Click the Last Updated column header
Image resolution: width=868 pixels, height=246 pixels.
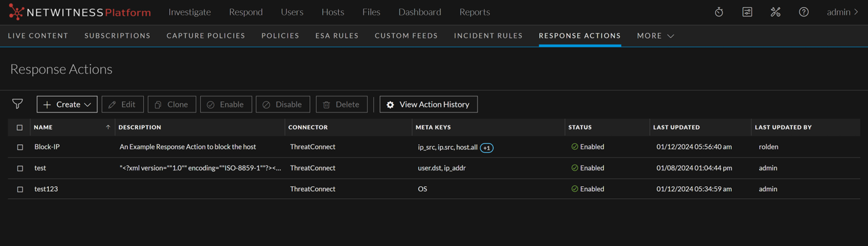pos(676,127)
